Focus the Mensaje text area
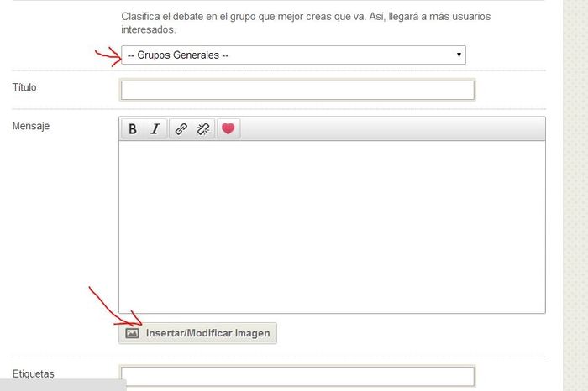This screenshot has height=391, width=588. [332, 227]
